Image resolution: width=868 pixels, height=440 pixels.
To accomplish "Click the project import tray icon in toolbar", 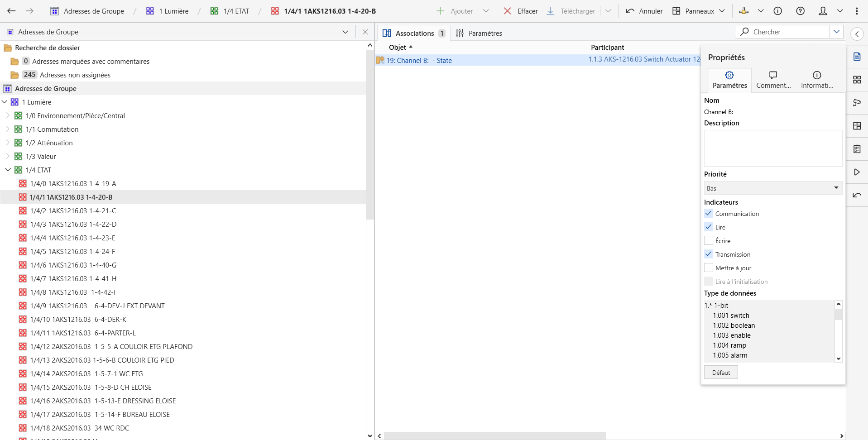I will pos(743,11).
